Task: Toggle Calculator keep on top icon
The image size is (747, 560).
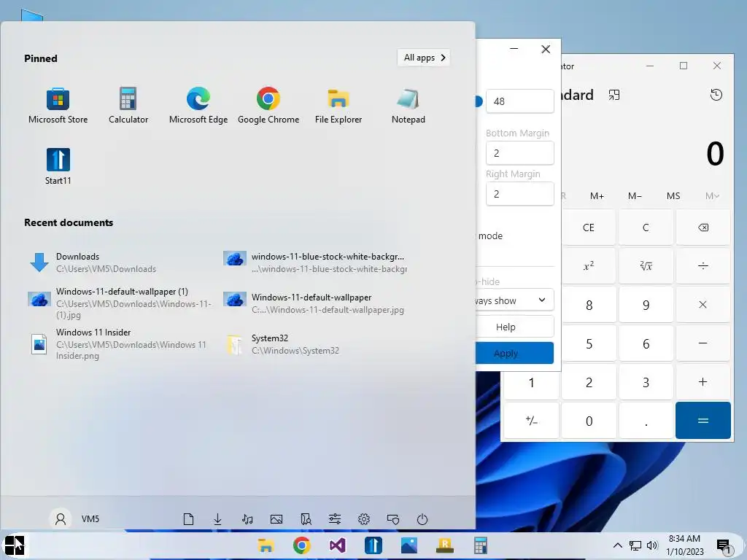Action: pos(614,95)
